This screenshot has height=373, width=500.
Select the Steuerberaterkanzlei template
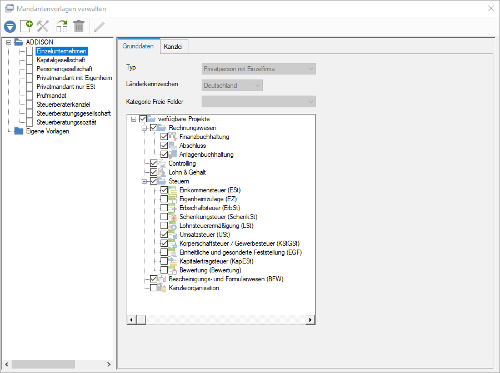point(63,104)
